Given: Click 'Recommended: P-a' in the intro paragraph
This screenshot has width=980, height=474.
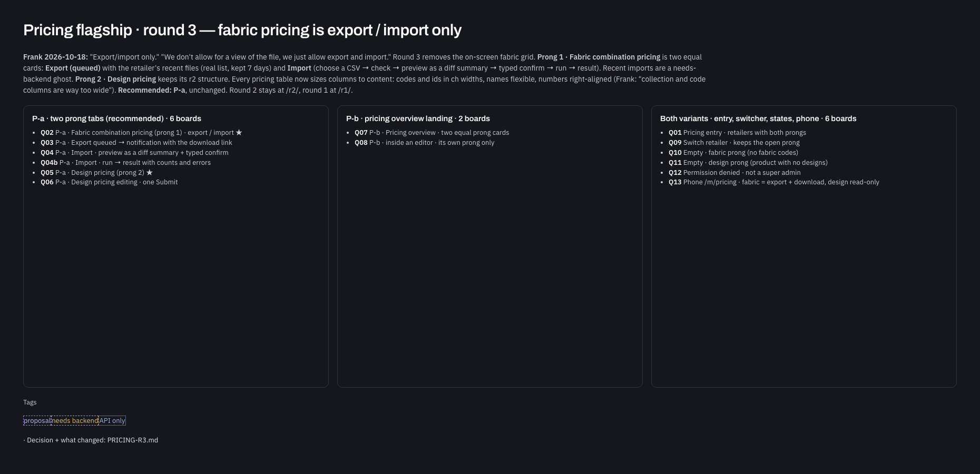Looking at the screenshot, I should pyautogui.click(x=152, y=90).
